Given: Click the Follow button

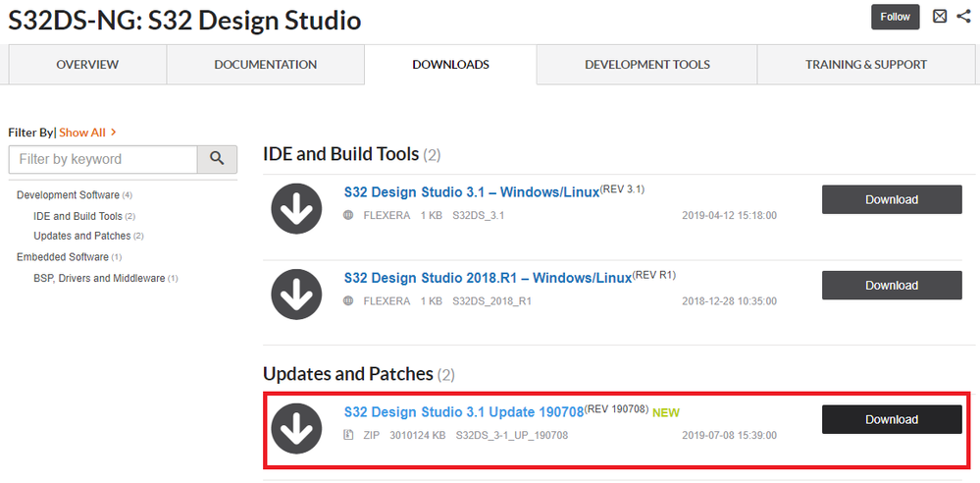Looking at the screenshot, I should coord(896,17).
